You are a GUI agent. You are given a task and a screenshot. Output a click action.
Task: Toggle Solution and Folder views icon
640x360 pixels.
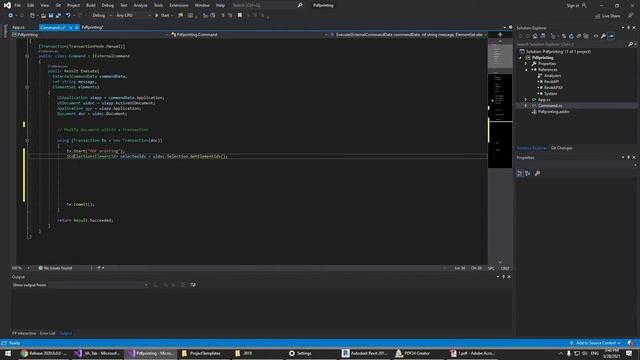[x=542, y=36]
